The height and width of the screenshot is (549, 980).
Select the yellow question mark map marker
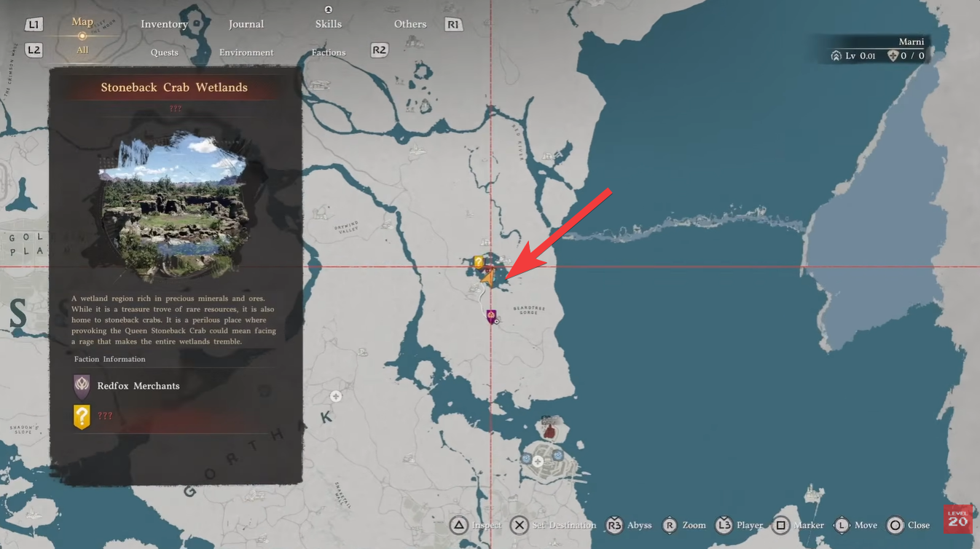click(479, 262)
